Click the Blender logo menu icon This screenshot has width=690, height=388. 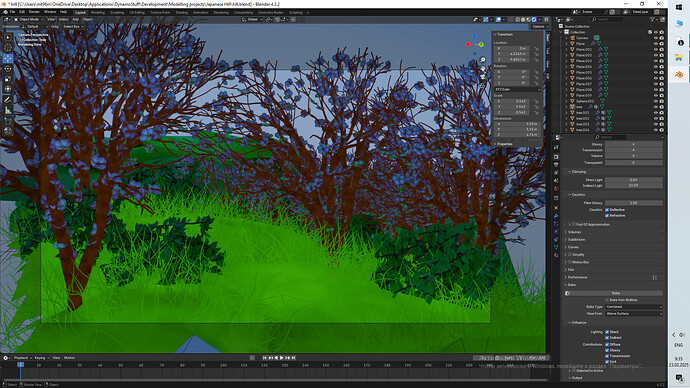coord(5,12)
